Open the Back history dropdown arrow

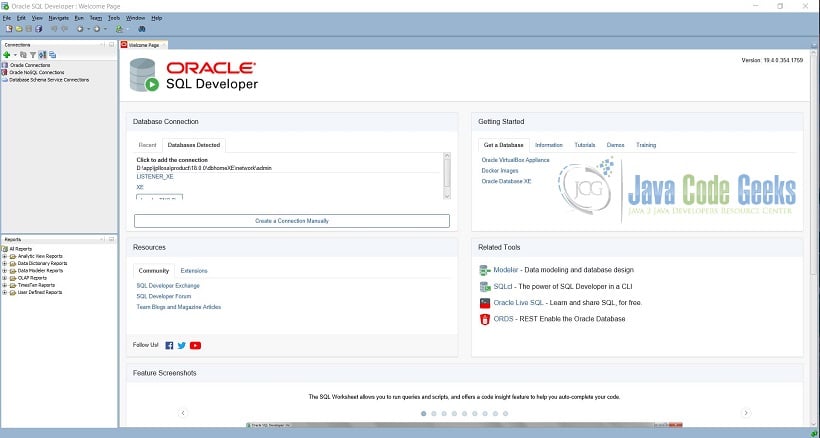88,29
